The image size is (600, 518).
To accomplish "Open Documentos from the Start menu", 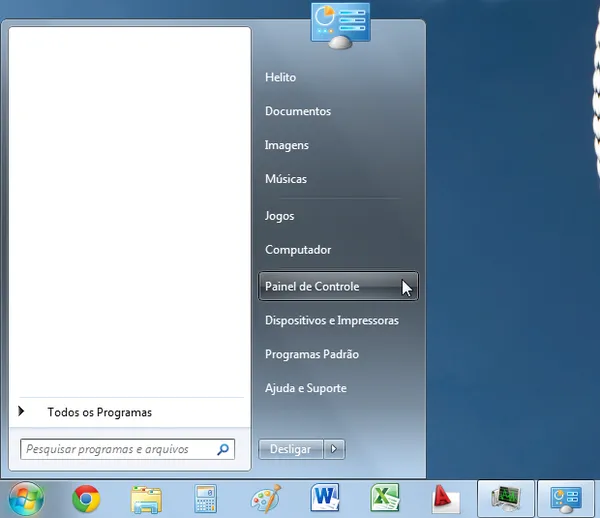I will click(298, 111).
